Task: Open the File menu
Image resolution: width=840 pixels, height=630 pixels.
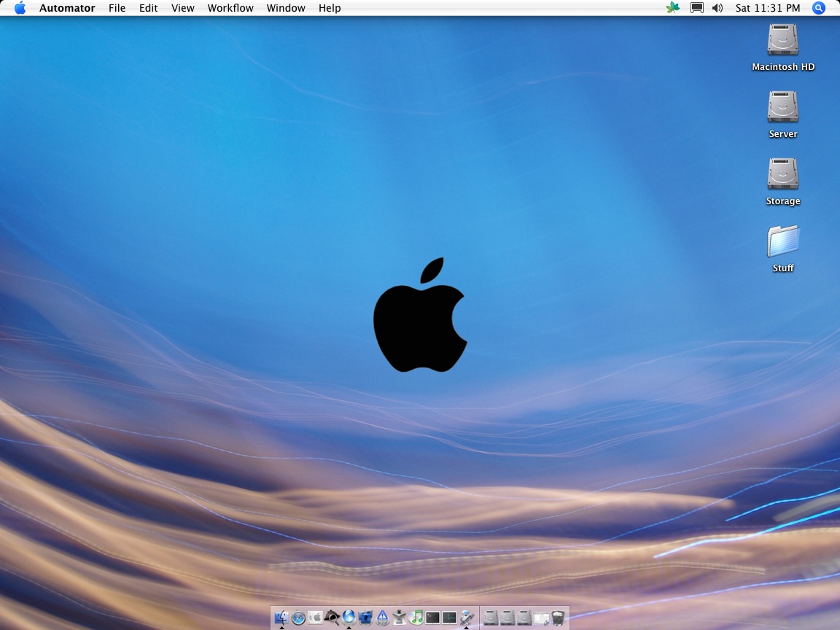Action: 117,8
